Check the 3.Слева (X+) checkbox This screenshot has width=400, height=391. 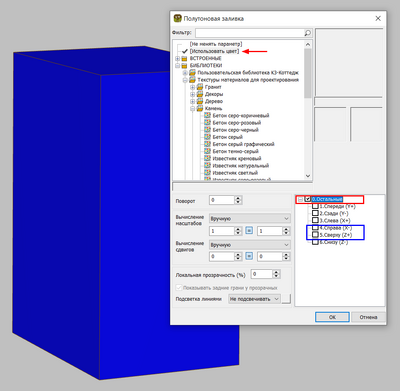(x=315, y=220)
